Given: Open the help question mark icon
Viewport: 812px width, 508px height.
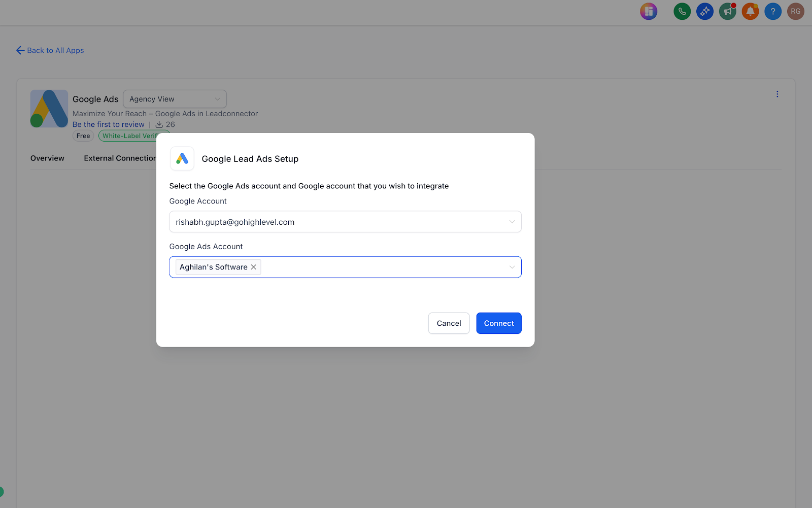Looking at the screenshot, I should tap(773, 11).
